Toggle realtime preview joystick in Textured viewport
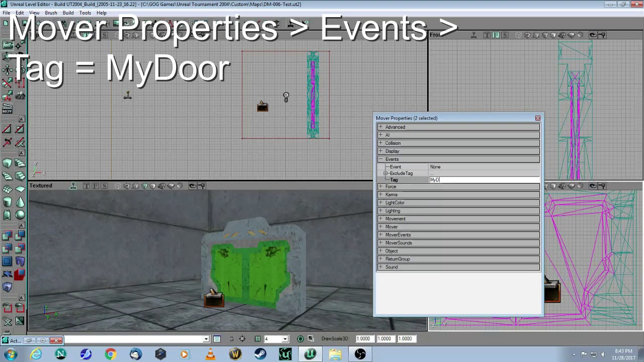644x362 pixels. coord(73,186)
